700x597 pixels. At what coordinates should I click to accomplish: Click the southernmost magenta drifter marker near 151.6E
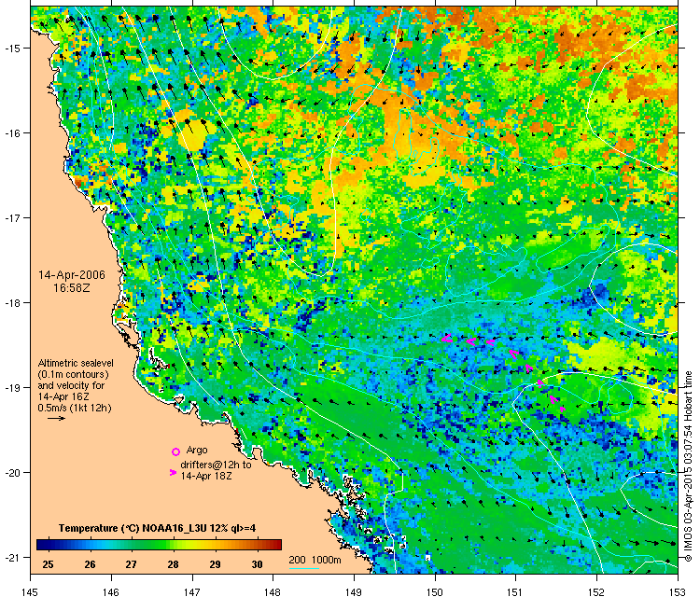tap(562, 408)
